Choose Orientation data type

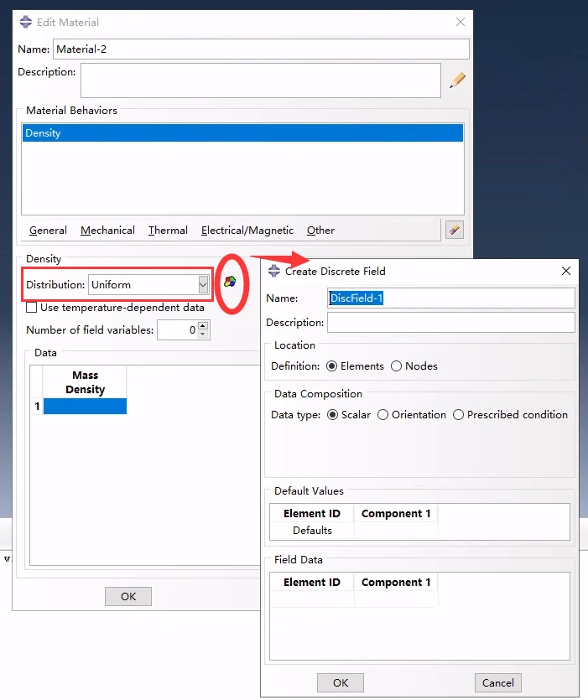pos(382,415)
